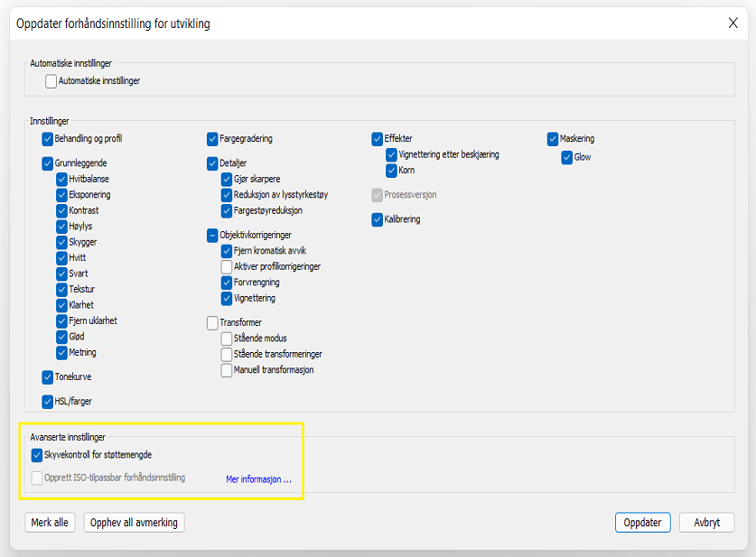This screenshot has height=557, width=756.
Task: Check the Objektivkorrigeringer mixed-state checkbox
Action: coord(213,235)
